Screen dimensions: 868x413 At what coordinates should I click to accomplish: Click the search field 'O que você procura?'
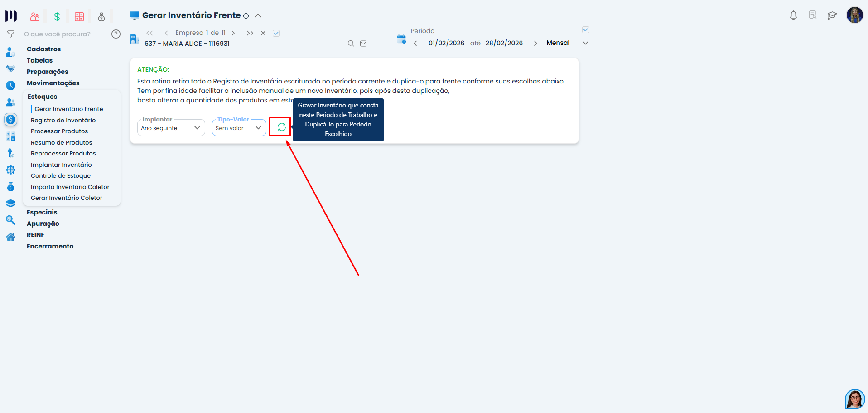[57, 34]
